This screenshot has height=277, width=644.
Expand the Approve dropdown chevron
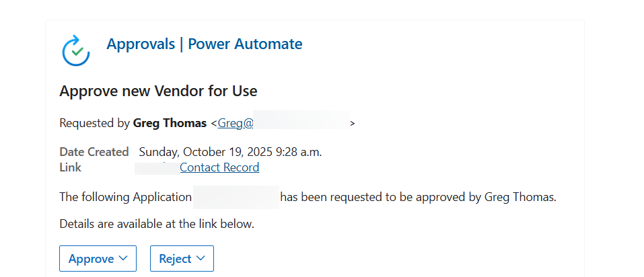pos(123,259)
